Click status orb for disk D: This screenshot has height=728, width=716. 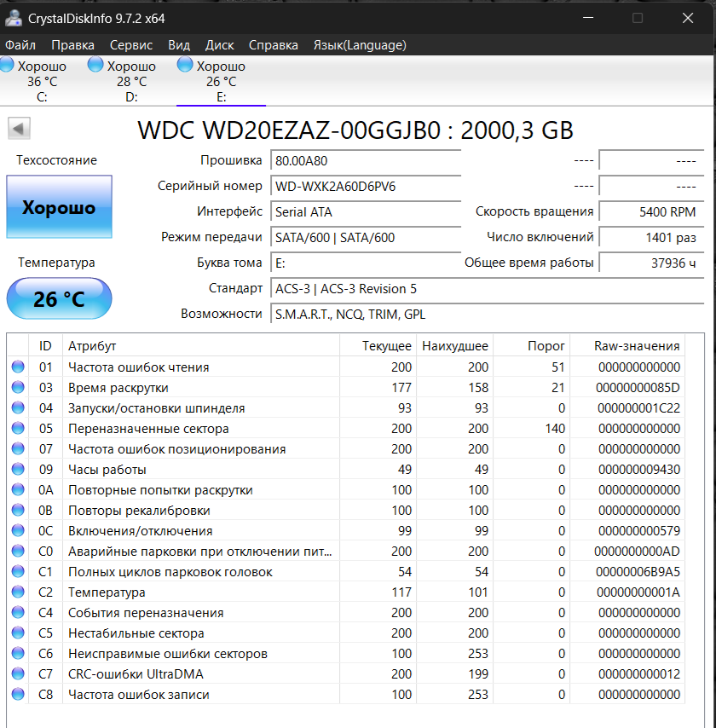point(95,65)
